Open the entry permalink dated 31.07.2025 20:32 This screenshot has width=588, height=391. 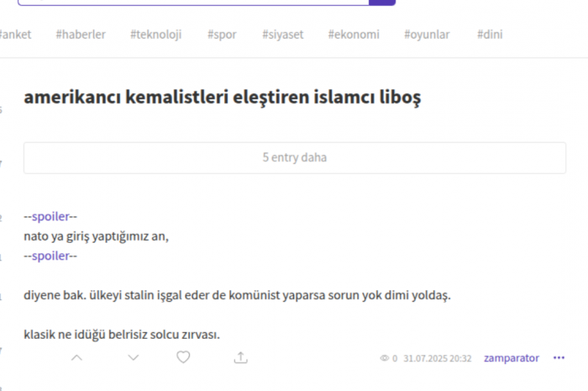click(x=437, y=358)
